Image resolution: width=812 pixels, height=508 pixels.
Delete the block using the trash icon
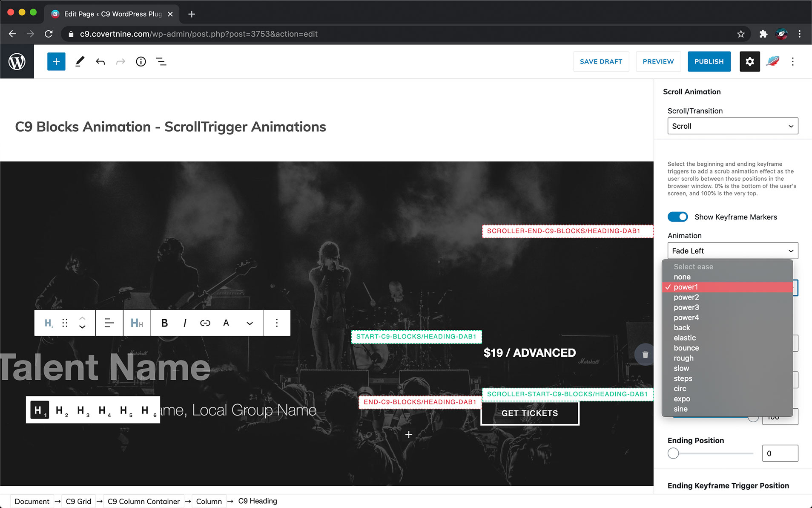[645, 354]
